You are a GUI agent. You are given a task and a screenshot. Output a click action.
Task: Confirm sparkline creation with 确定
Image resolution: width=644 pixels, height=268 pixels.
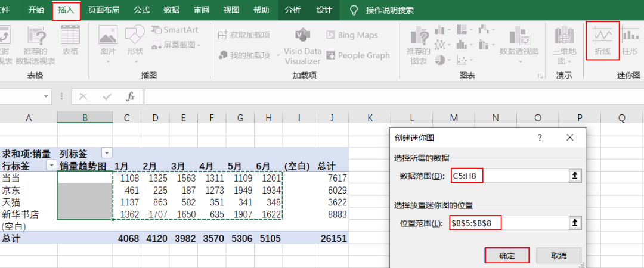point(507,255)
